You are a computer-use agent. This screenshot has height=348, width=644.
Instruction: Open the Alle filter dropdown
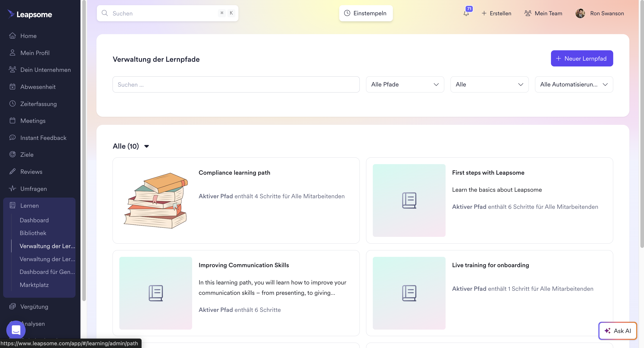coord(489,84)
